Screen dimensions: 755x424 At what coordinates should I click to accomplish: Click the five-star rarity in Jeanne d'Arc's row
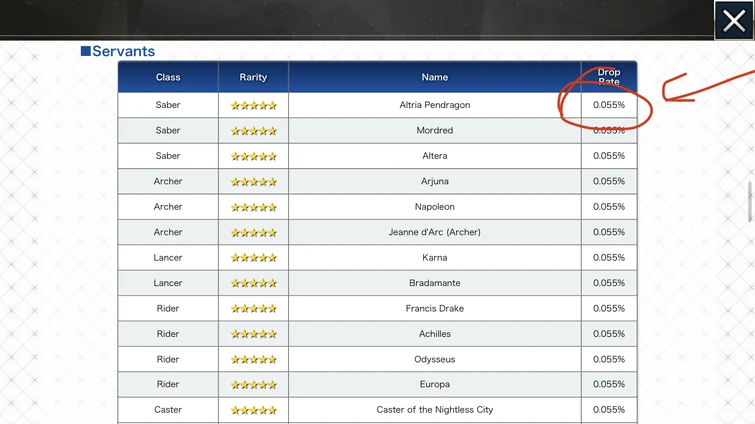254,232
